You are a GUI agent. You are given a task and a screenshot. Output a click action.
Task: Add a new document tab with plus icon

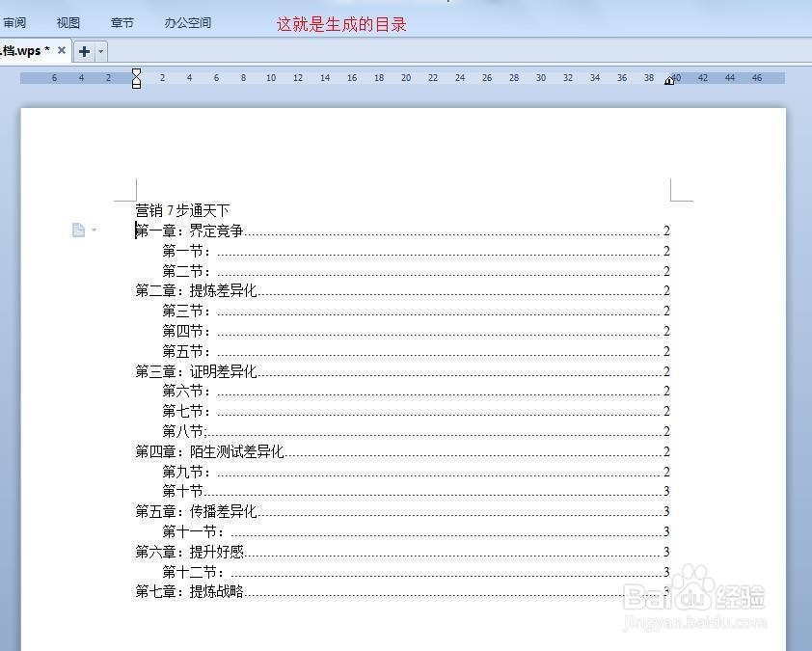(85, 51)
